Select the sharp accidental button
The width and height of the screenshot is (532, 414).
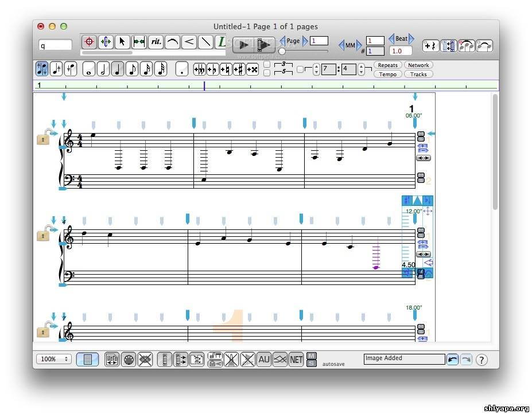[238, 69]
